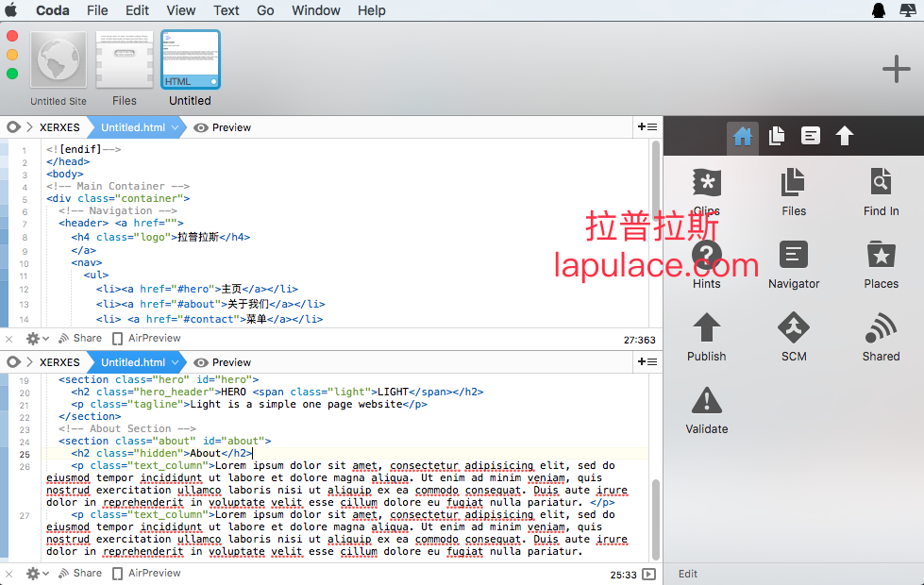Toggle Preview in the top editor pane
The image size is (924, 585).
pos(222,127)
